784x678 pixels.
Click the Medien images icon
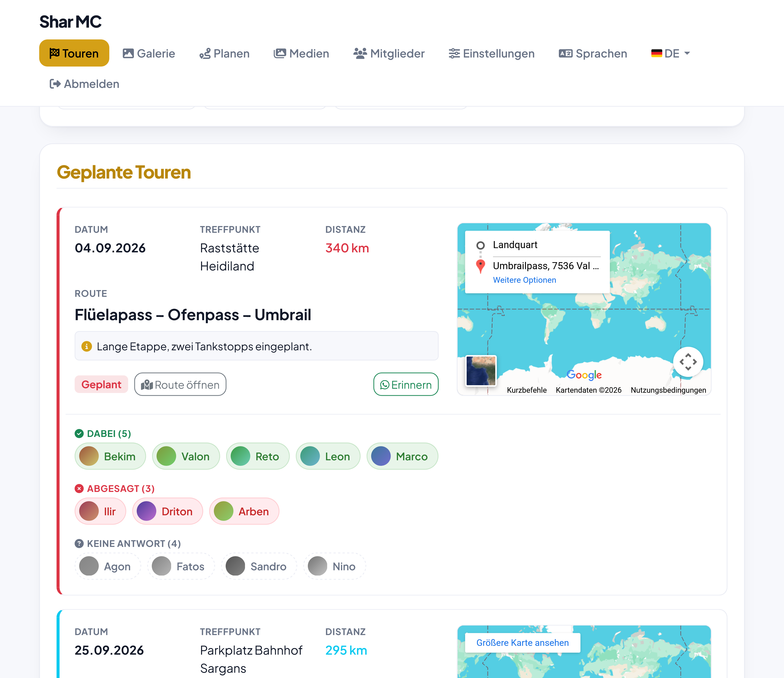[x=280, y=53]
